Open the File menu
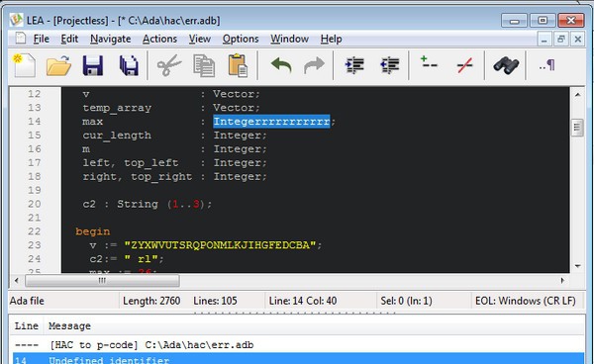The width and height of the screenshot is (594, 364). coord(42,39)
